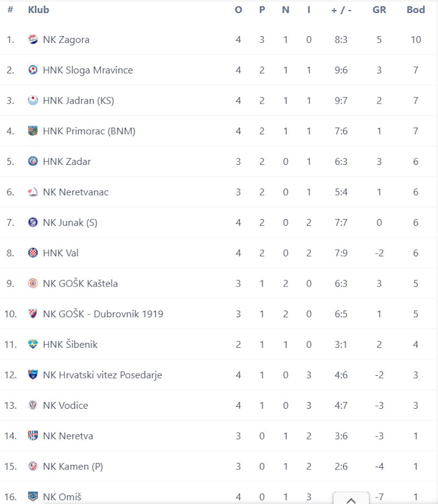The image size is (438, 504).
Task: Click the NK Neretva crest icon
Action: point(33,436)
